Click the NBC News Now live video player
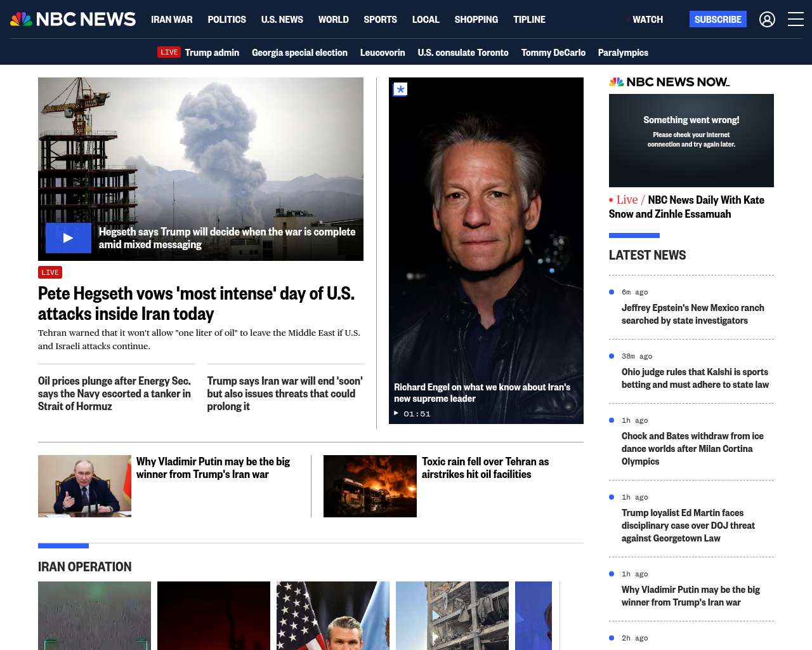Screen dimensions: 812x650 [x=691, y=140]
